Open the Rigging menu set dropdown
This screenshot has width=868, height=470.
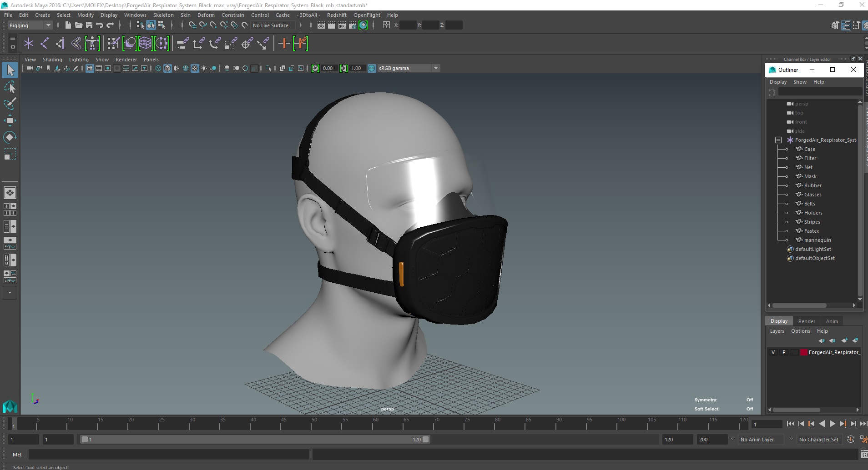coord(30,25)
